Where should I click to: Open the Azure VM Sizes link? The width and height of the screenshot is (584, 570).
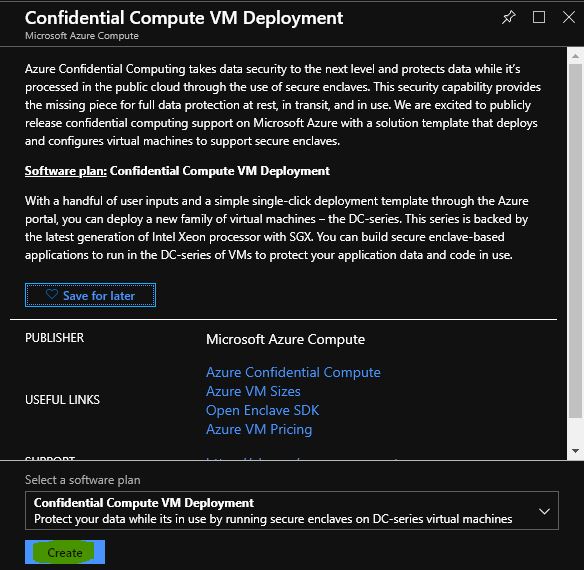pos(253,391)
